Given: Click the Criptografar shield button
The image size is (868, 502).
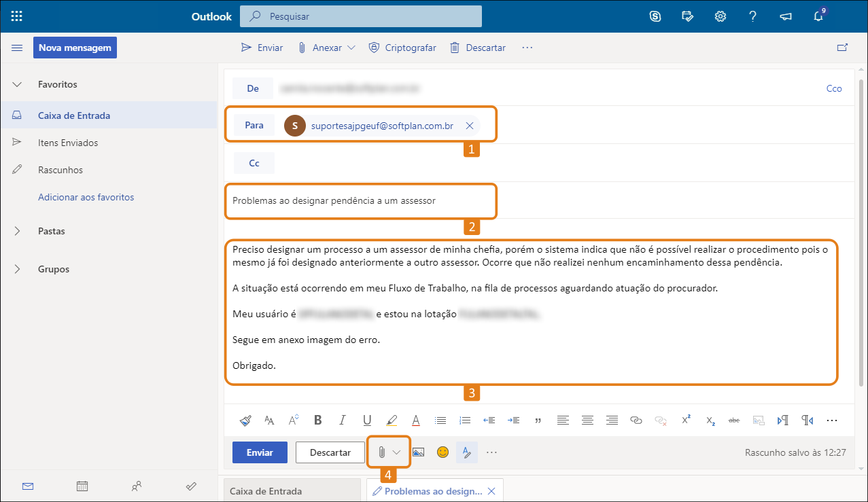Looking at the screenshot, I should point(404,48).
